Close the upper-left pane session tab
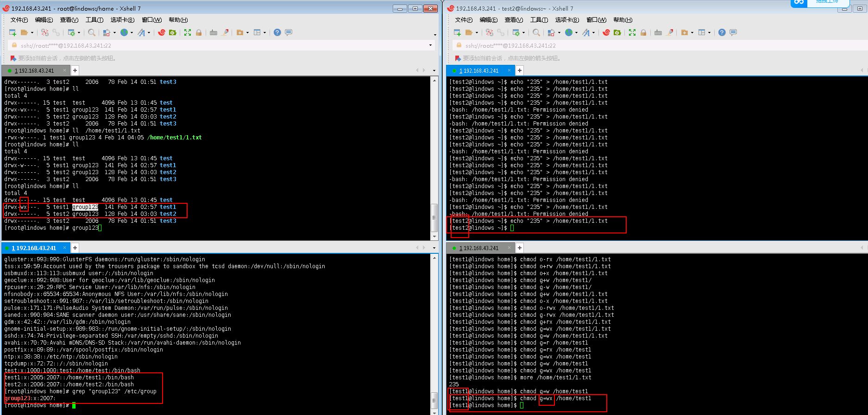868x415 pixels. pyautogui.click(x=64, y=70)
